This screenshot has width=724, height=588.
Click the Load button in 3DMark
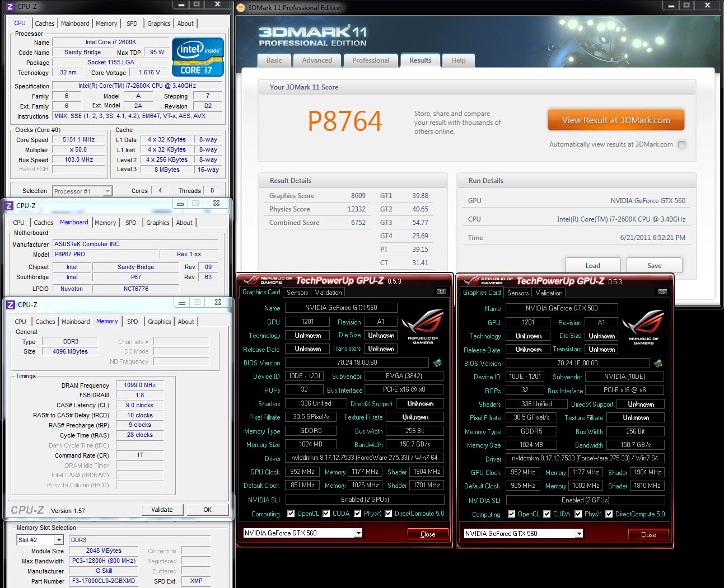(593, 265)
